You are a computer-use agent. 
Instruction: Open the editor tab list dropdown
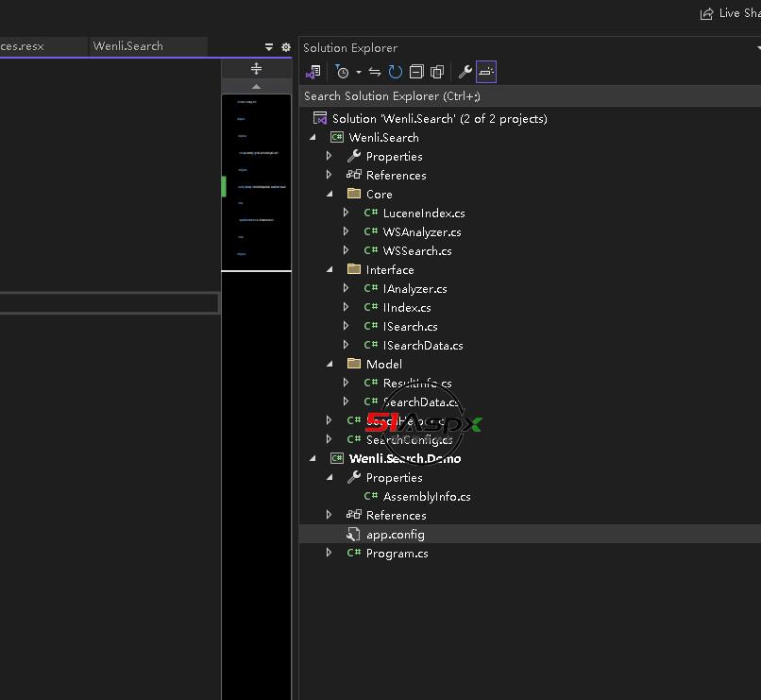click(x=269, y=47)
